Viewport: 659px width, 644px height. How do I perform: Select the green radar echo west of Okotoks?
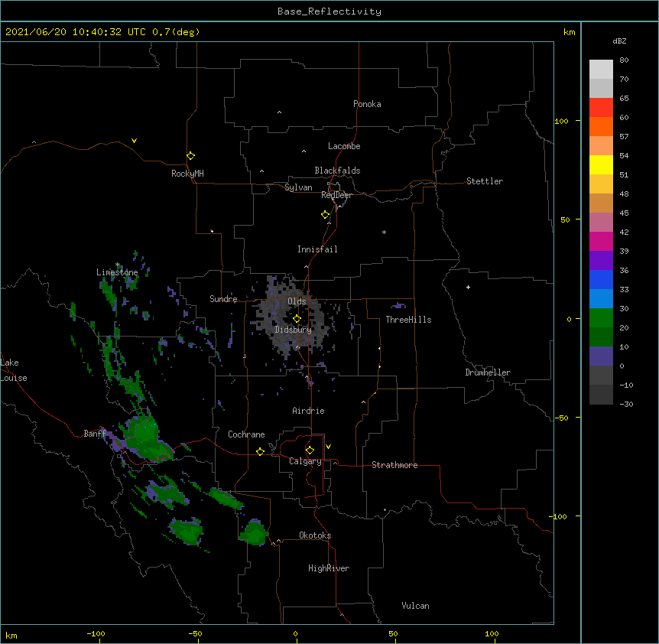253,533
